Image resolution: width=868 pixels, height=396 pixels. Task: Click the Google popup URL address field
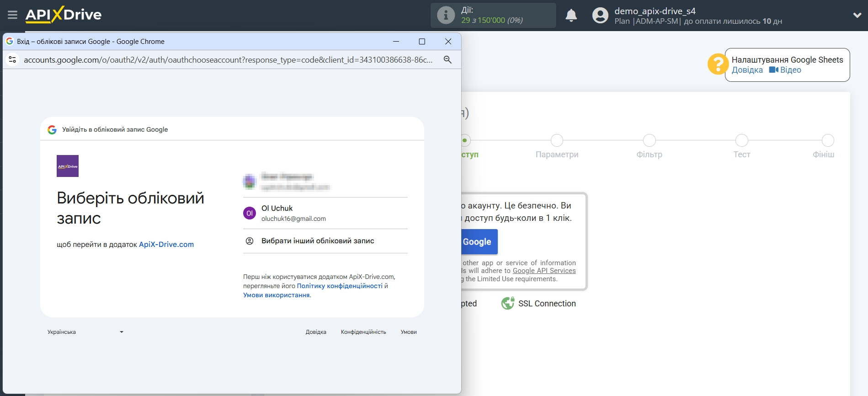pos(228,60)
